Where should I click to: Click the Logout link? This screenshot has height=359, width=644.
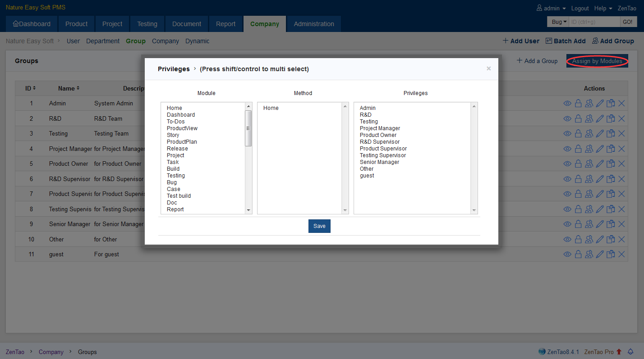click(x=580, y=8)
